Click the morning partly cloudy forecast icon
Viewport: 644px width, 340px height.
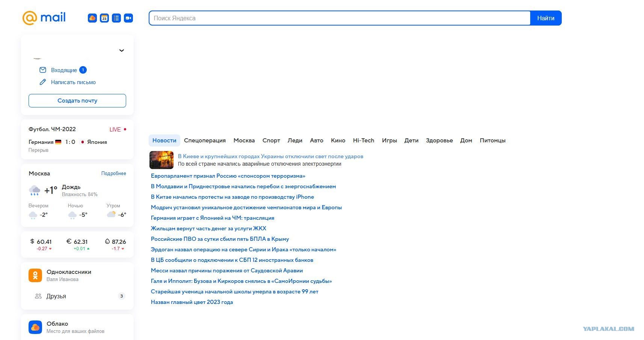111,215
